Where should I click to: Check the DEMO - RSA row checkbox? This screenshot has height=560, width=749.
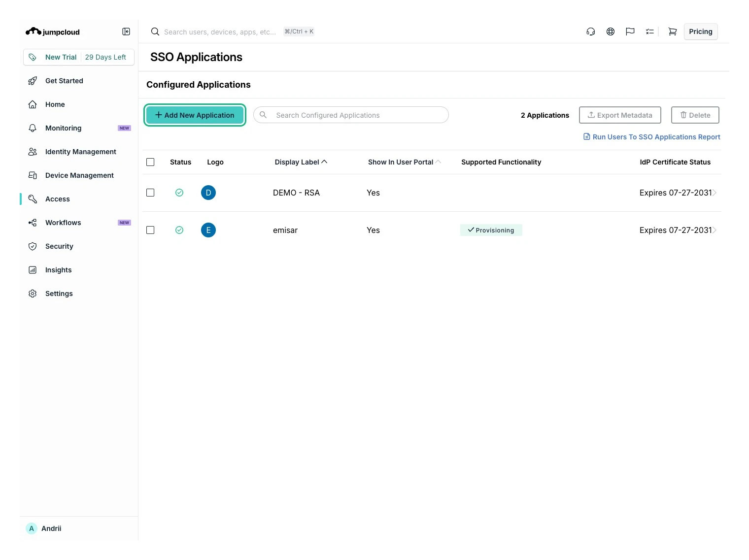[150, 193]
